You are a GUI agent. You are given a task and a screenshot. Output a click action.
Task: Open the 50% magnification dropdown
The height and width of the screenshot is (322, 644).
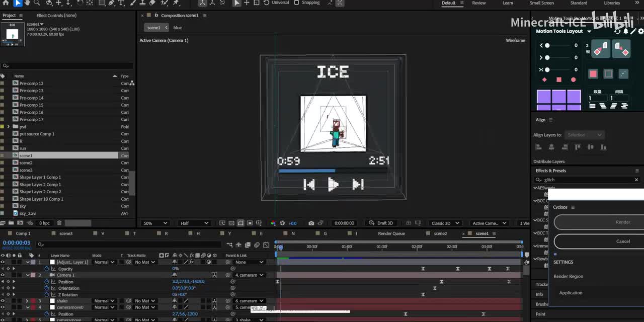click(x=155, y=223)
